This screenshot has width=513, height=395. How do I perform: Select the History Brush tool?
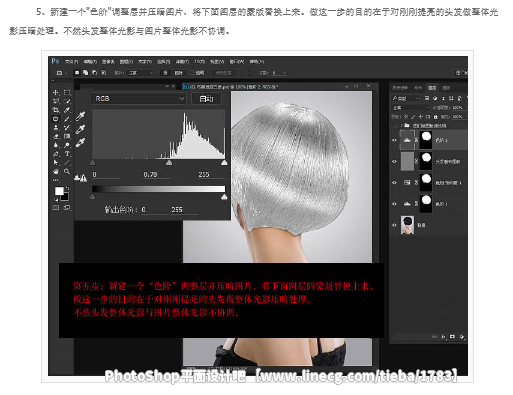[67, 127]
